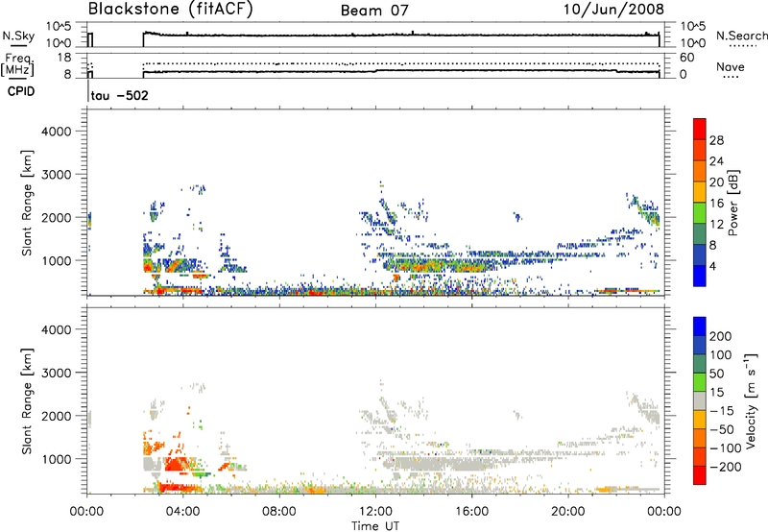The height and width of the screenshot is (532, 768).
Task: Click the '18' frequency axis tick label
Action: point(63,58)
